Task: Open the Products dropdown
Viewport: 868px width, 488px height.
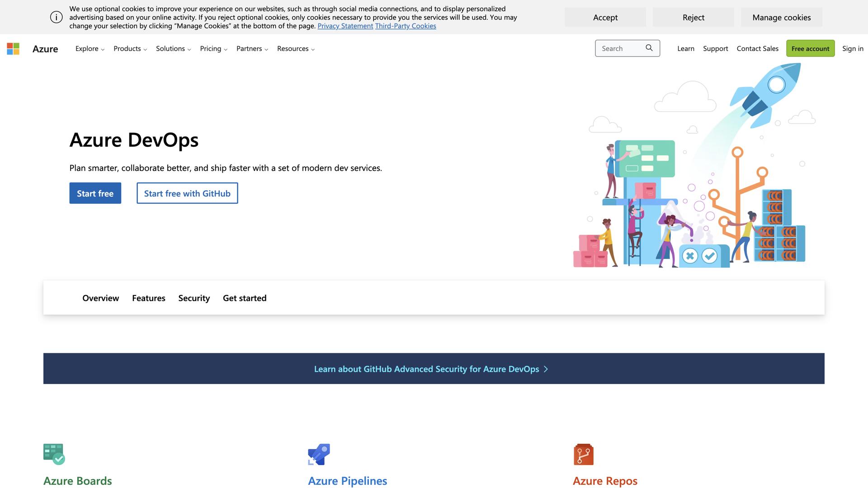Action: 130,49
